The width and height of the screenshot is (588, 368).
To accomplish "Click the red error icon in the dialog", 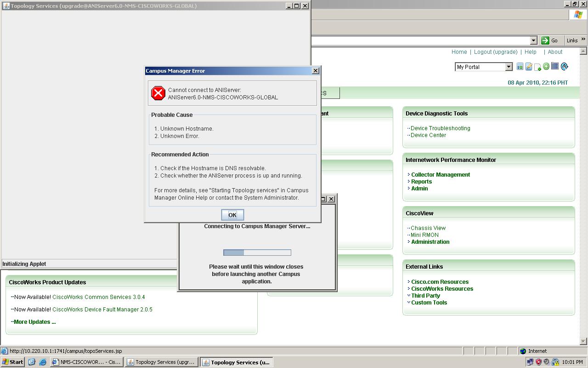I will pyautogui.click(x=158, y=93).
